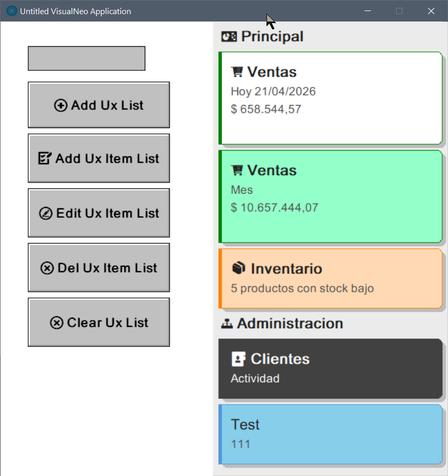Click the hierarchy icon next to Administracion

[x=227, y=324]
